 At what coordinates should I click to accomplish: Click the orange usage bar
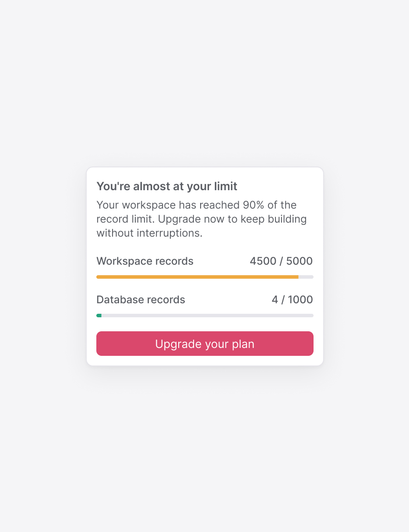(197, 277)
